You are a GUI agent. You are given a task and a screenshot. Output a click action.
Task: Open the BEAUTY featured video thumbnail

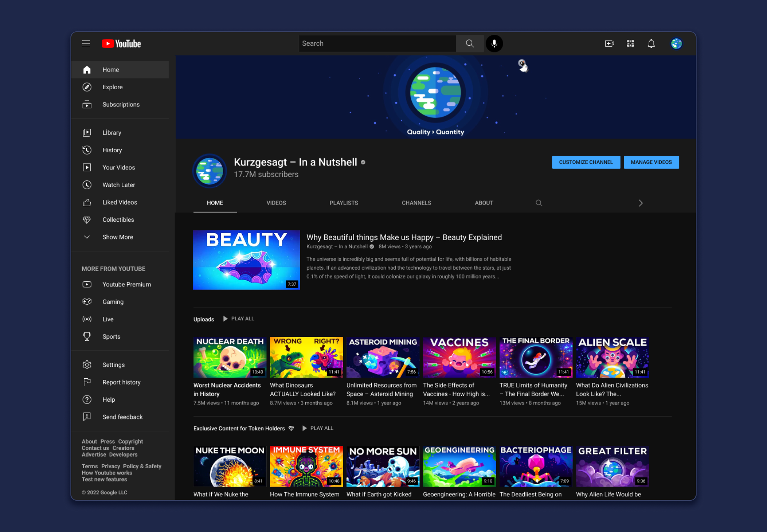247,260
